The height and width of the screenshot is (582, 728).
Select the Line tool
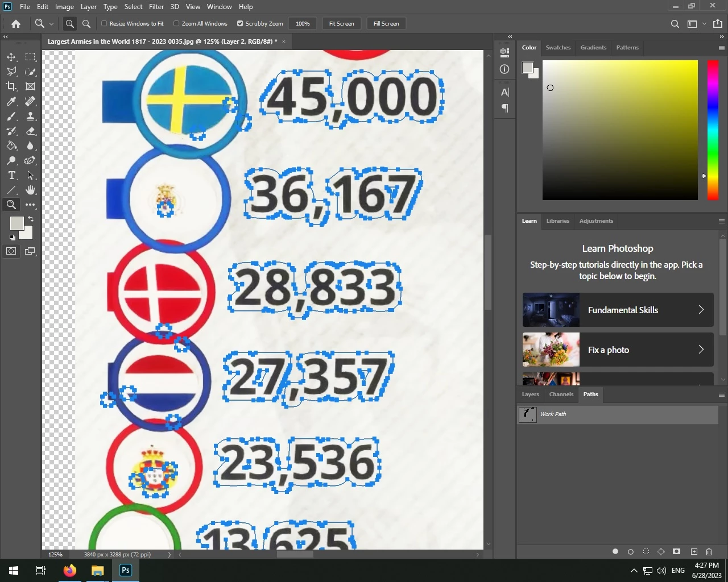click(11, 190)
